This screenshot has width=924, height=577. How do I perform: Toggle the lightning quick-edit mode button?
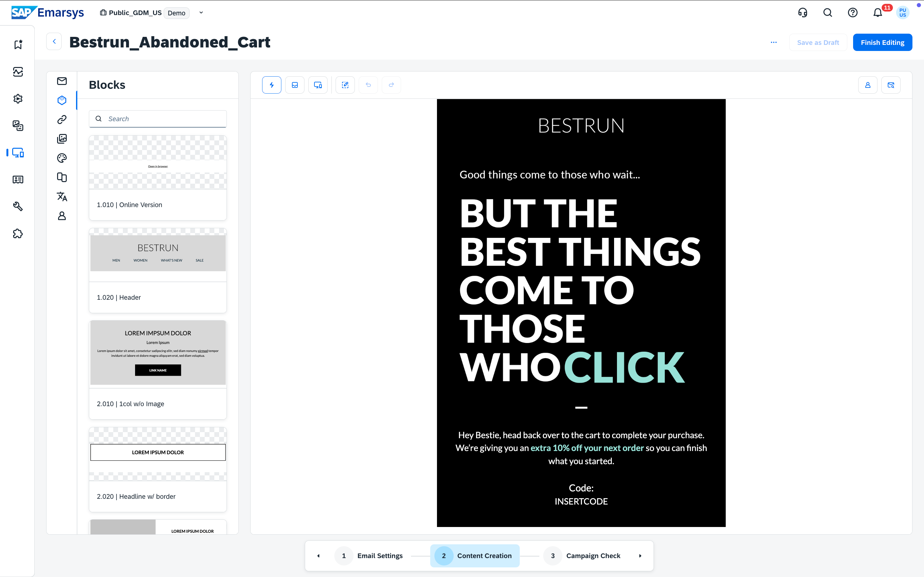coord(271,85)
